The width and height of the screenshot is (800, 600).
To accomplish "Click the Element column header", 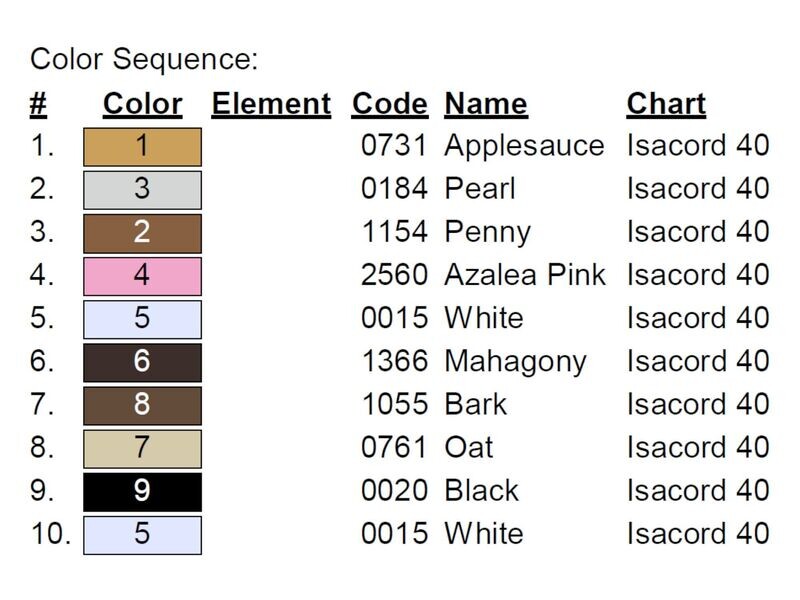I will click(271, 105).
